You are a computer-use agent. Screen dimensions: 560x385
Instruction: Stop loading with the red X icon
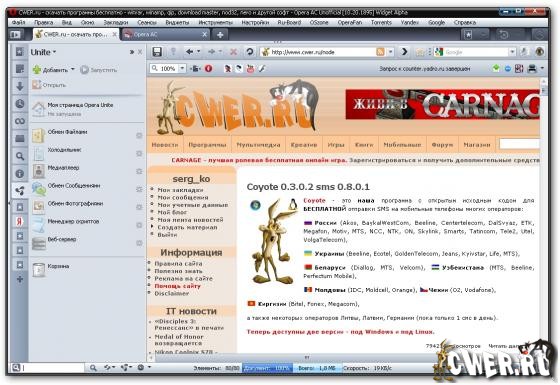[x=233, y=52]
